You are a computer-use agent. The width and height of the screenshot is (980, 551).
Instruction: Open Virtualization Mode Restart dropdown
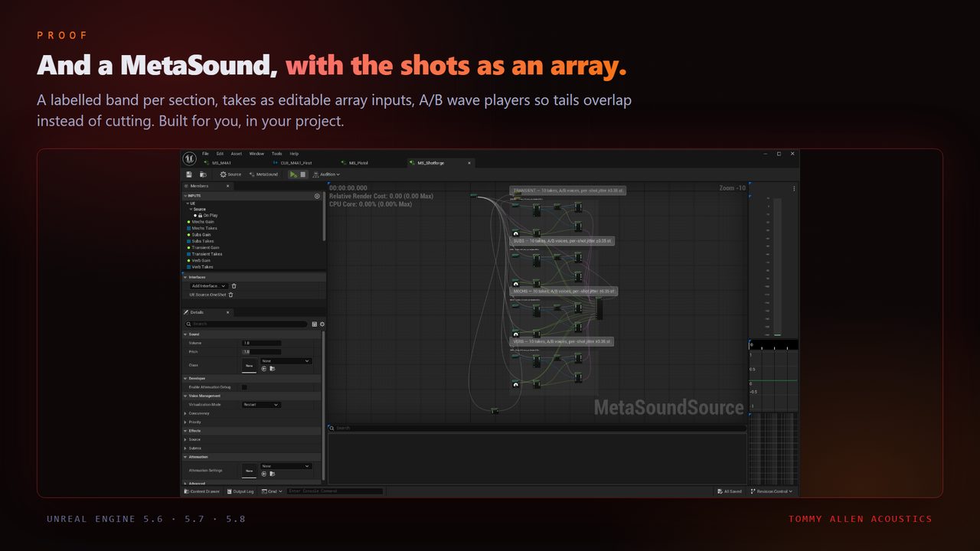tap(261, 405)
